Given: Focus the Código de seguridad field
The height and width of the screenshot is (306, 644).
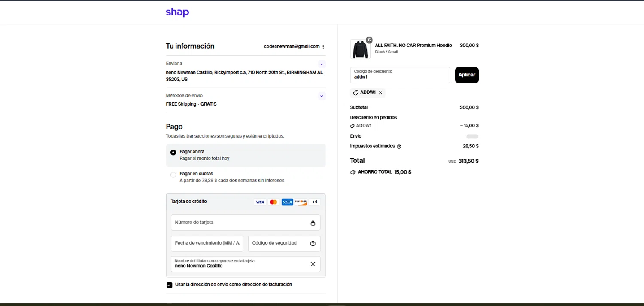Looking at the screenshot, I should click(x=284, y=243).
